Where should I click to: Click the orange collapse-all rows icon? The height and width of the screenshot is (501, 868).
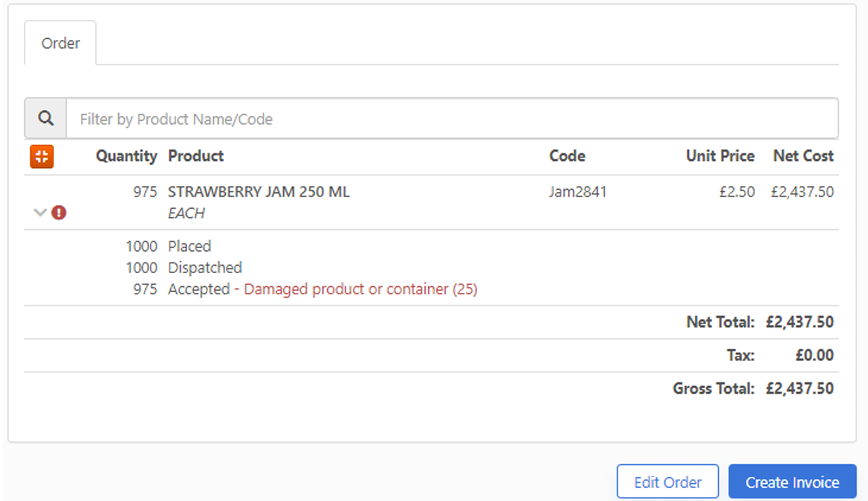point(41,156)
